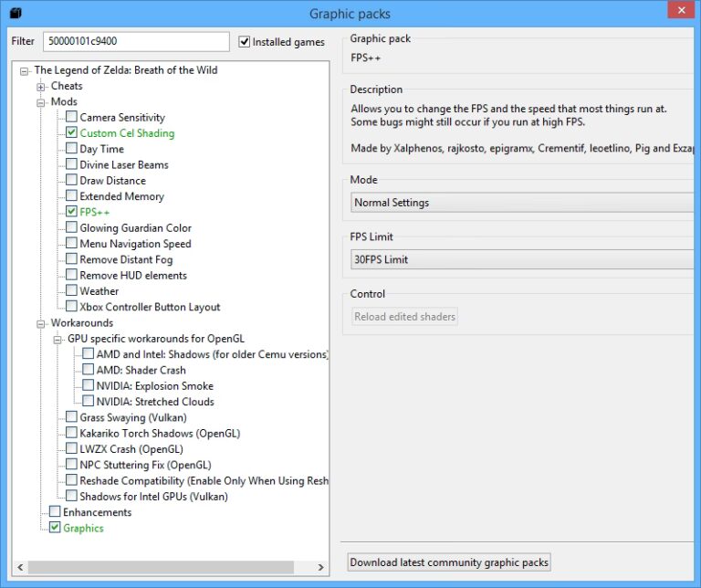Select the NVIDIA: Explosion Smoke item
This screenshot has width=701, height=588.
pyautogui.click(x=154, y=386)
